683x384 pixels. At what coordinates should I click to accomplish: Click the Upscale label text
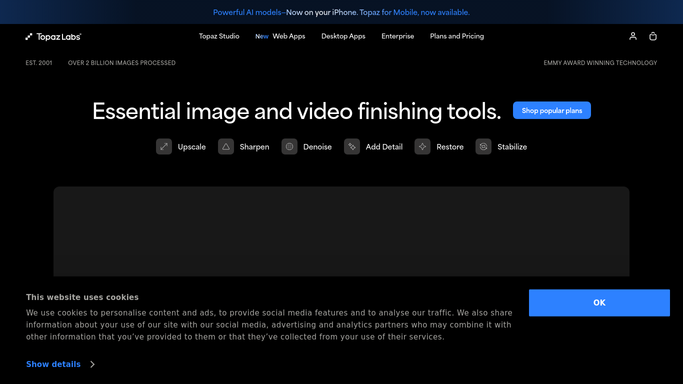pyautogui.click(x=192, y=147)
